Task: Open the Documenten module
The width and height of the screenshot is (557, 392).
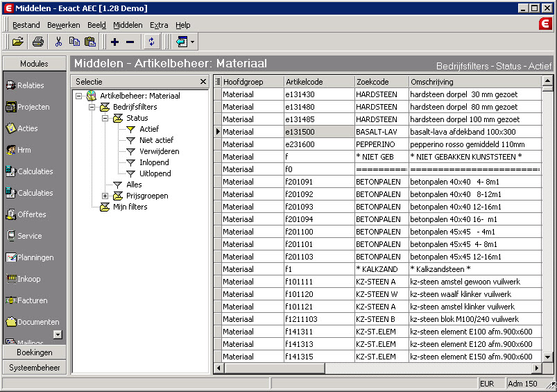Action: coord(33,322)
